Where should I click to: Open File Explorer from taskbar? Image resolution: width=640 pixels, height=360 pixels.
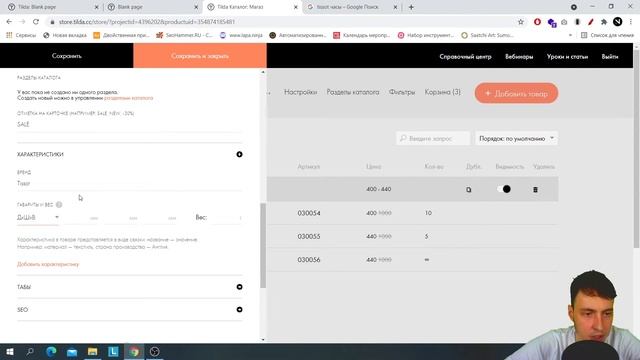pyautogui.click(x=93, y=352)
